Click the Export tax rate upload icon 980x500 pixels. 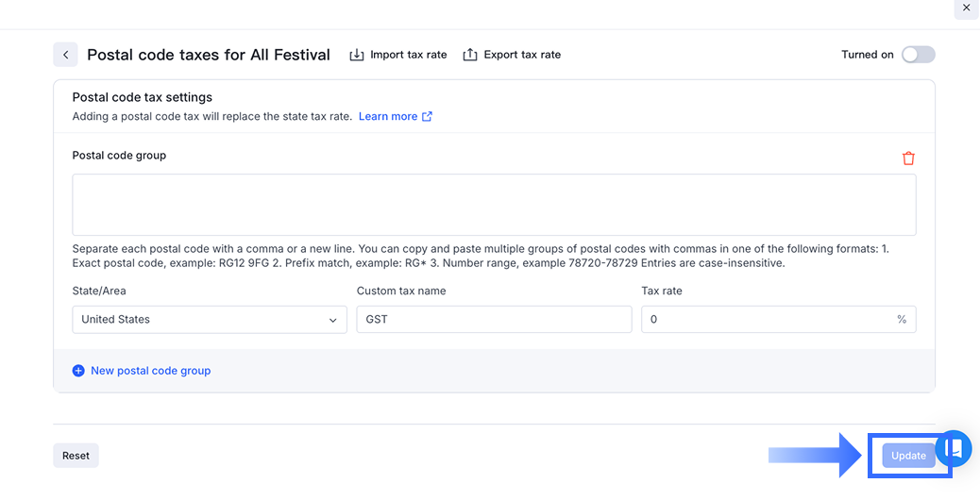click(470, 55)
